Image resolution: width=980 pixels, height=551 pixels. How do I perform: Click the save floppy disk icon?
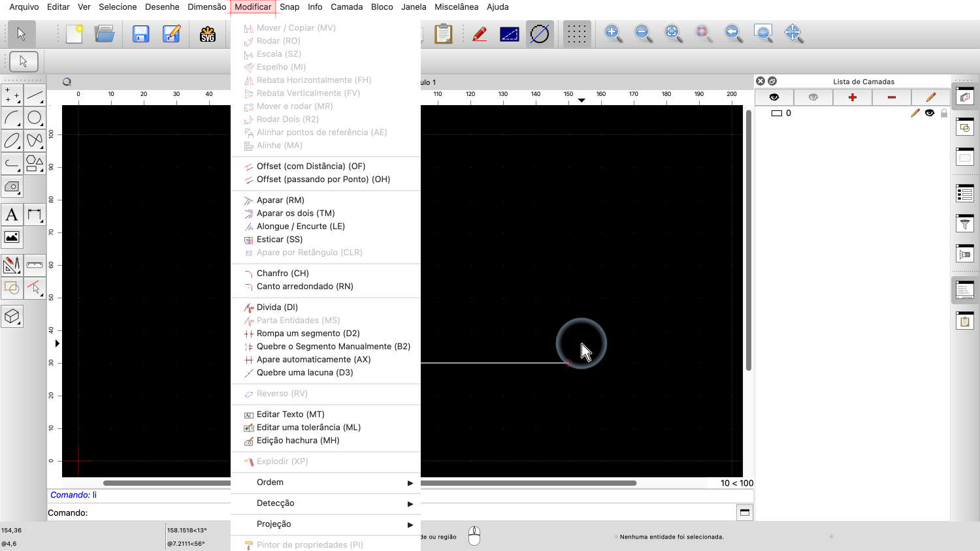pos(140,34)
